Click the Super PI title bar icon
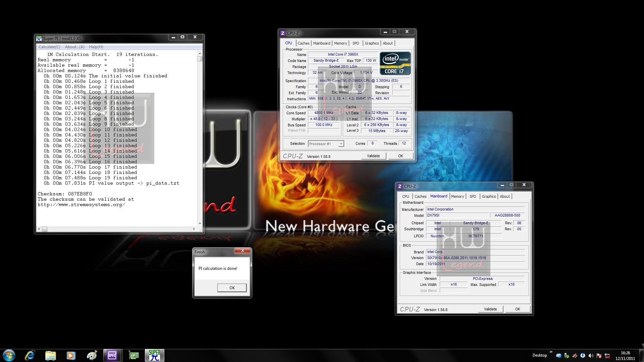 click(x=39, y=38)
